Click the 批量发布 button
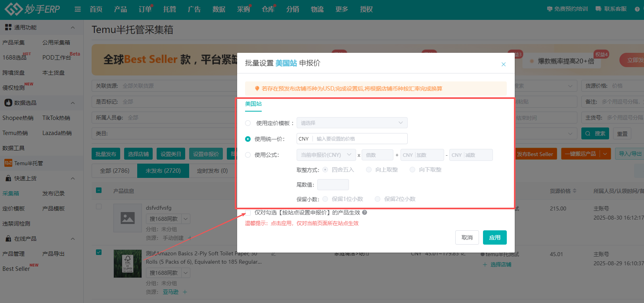The width and height of the screenshot is (644, 303). point(106,154)
